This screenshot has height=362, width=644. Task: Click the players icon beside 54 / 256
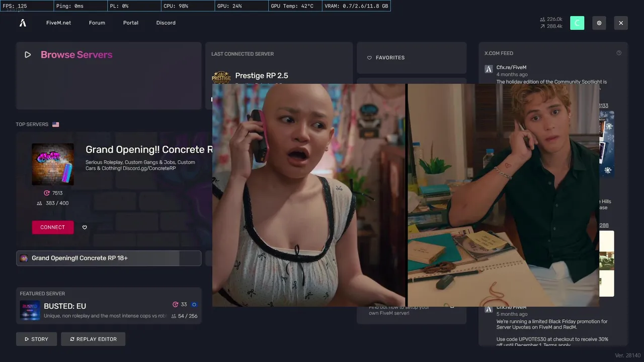tap(174, 316)
